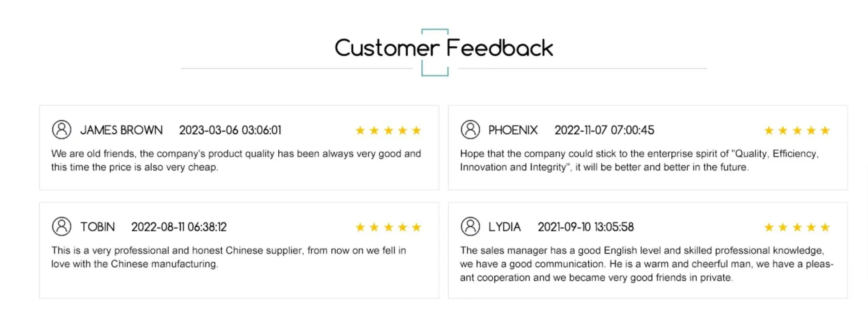This screenshot has width=868, height=315.
Task: Click the Customer Feedback heading
Action: click(444, 48)
